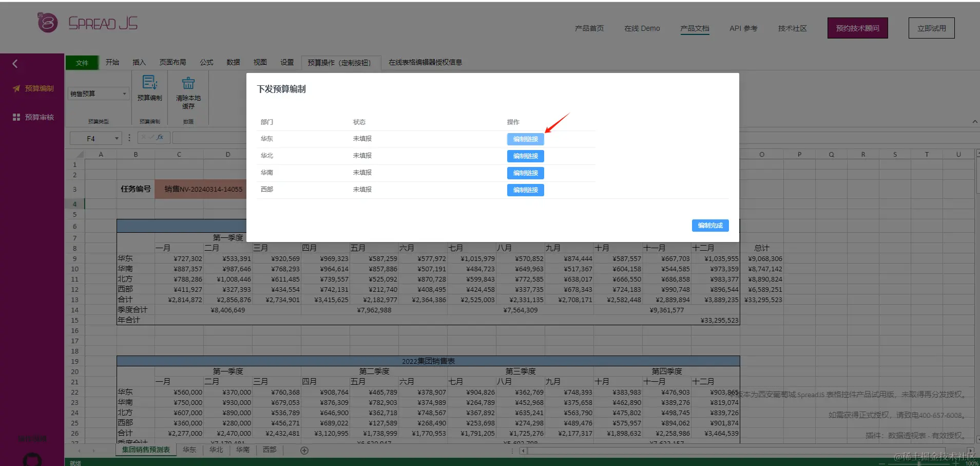Click the formula bar options dots

[x=129, y=138]
